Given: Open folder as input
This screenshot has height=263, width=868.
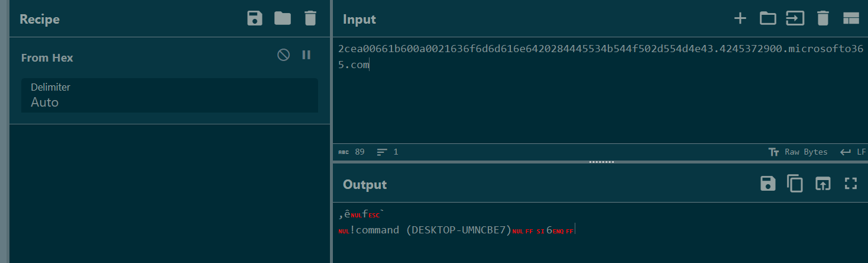Looking at the screenshot, I should [x=767, y=18].
